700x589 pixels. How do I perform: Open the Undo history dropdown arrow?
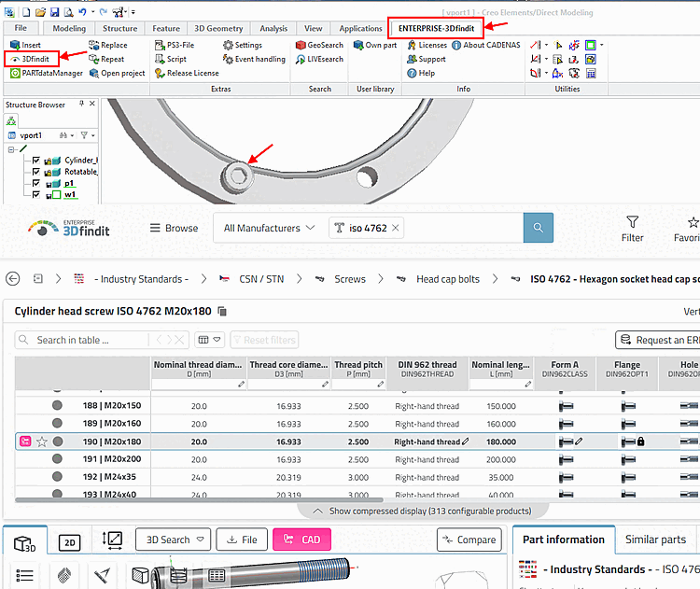(x=92, y=12)
